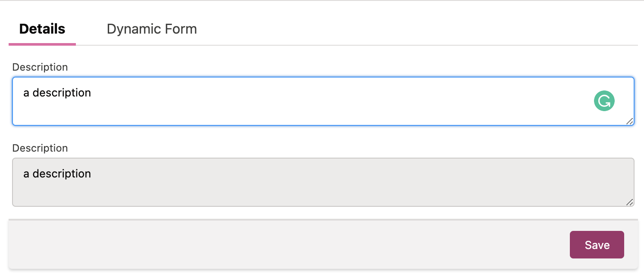644x280 pixels.
Task: Click the editable Description textarea resize handle
Action: pos(629,121)
